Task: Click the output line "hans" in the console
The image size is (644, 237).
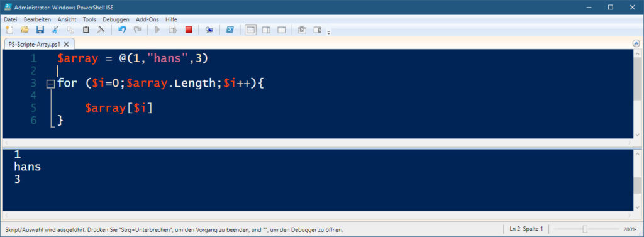Action: pos(27,167)
